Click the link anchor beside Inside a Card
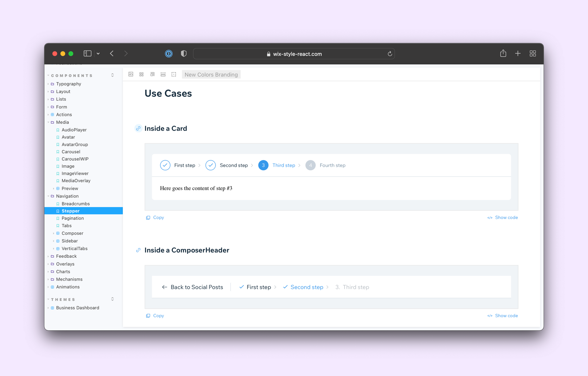Screen dimensions: 588x376 tap(138, 129)
